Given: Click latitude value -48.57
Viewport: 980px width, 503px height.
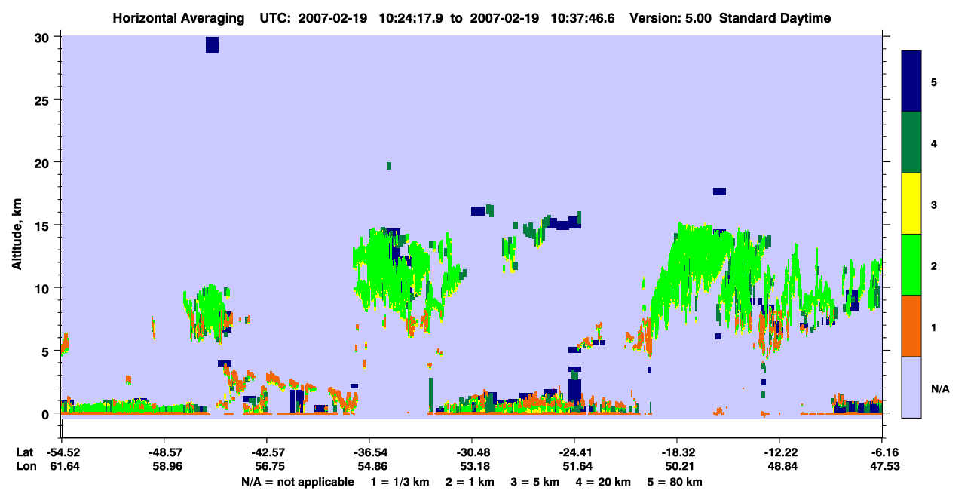Looking at the screenshot, I should point(164,452).
